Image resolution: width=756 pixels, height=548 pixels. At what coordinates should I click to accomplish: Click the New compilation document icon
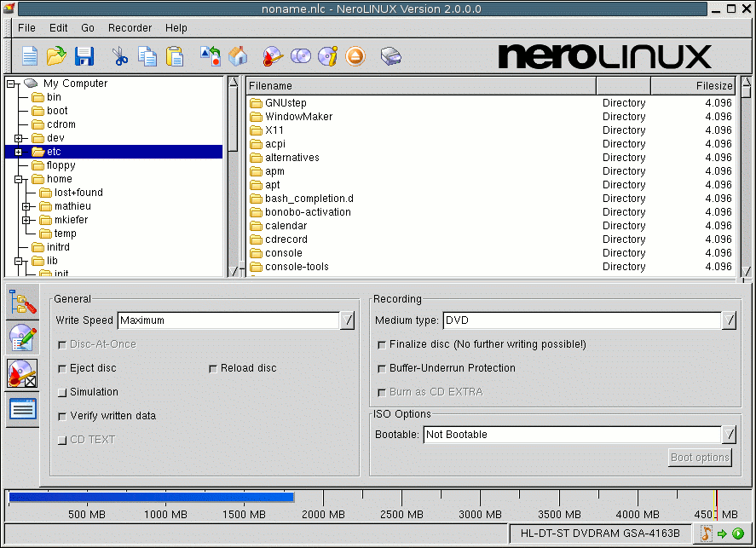[x=30, y=56]
